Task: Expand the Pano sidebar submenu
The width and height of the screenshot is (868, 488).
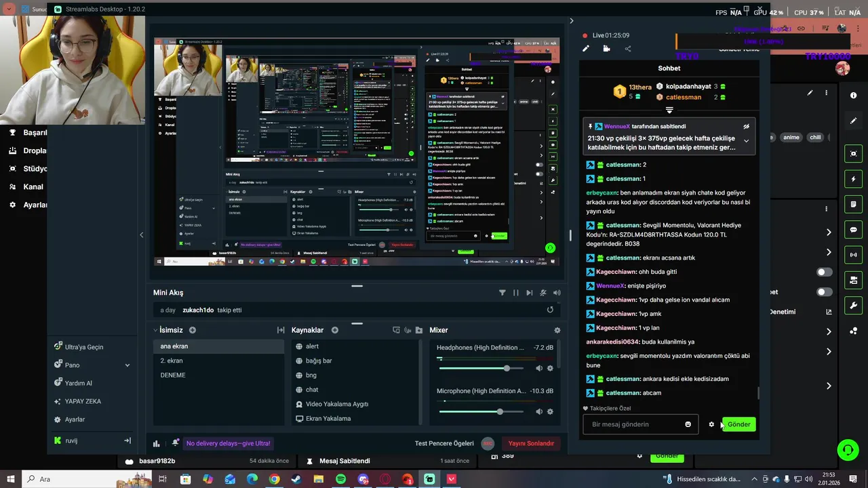Action: [x=127, y=365]
